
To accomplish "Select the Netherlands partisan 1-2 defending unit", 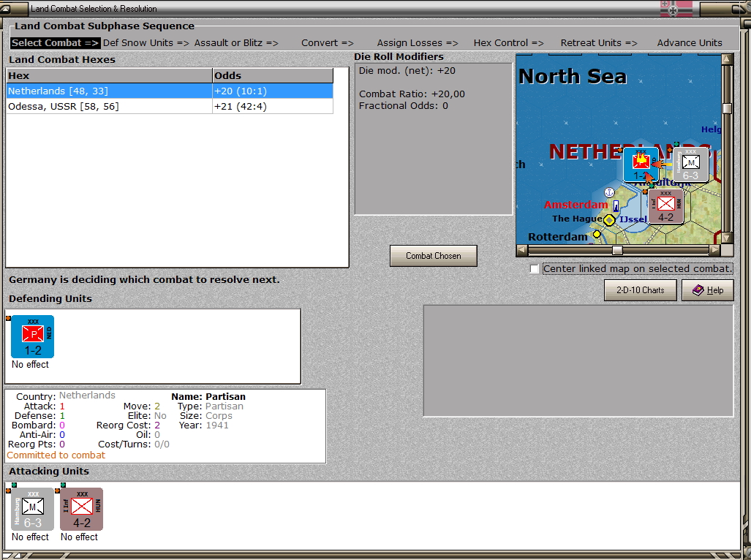I will 33,336.
